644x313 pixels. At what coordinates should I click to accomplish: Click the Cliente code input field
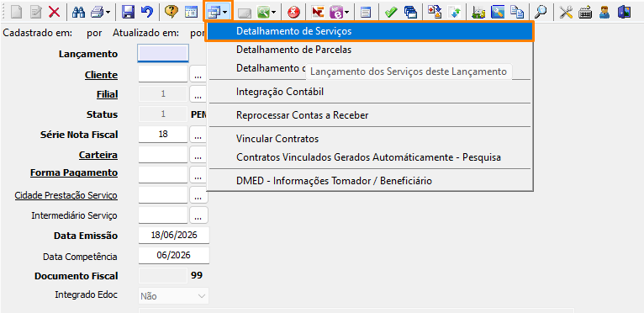click(163, 74)
